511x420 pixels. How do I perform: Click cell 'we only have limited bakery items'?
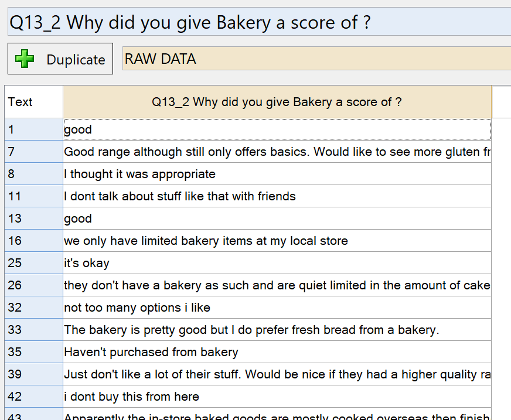click(x=277, y=241)
